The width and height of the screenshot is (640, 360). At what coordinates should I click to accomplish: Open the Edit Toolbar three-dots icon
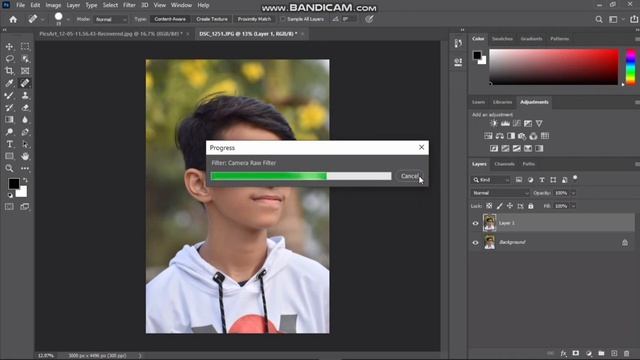point(25,168)
